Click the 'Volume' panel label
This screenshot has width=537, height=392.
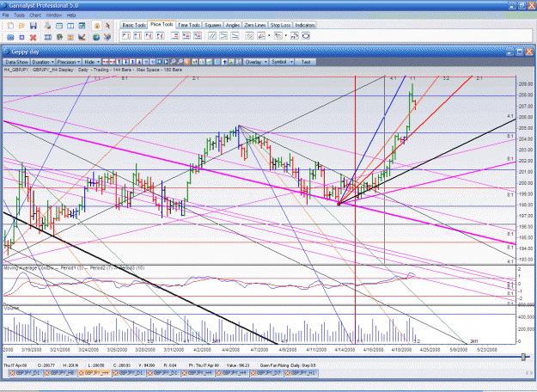pyautogui.click(x=11, y=309)
